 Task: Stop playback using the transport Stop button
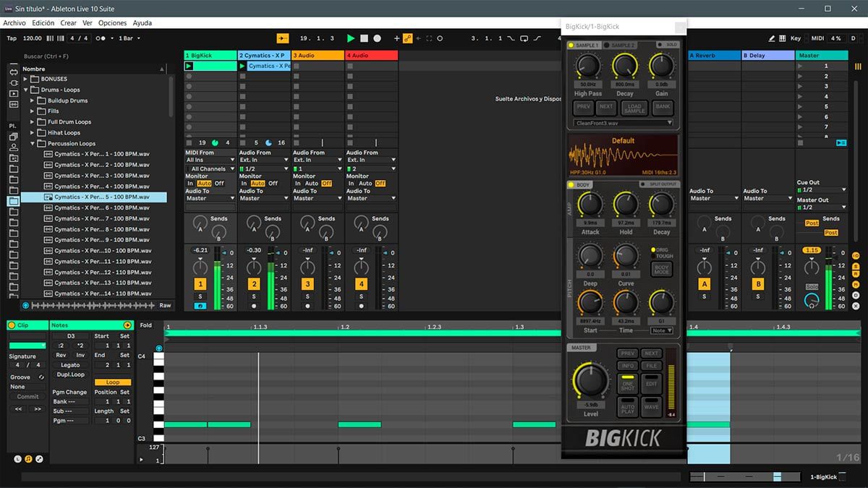[x=365, y=38]
